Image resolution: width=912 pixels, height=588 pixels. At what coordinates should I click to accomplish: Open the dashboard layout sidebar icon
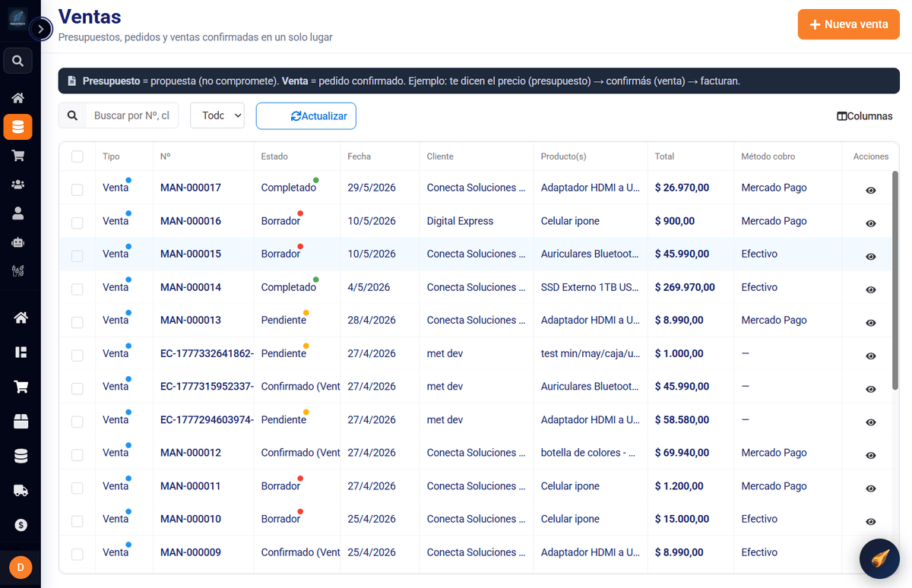[21, 352]
